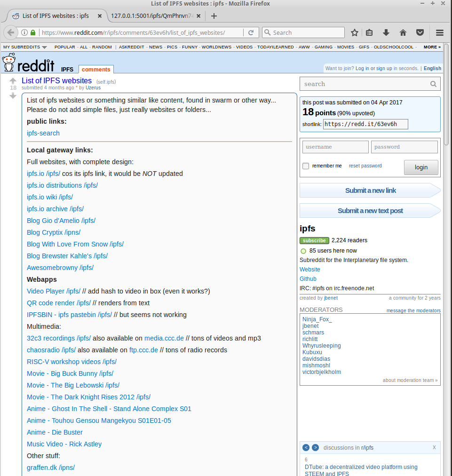Downvote the List of IPFS websites post
This screenshot has width=452, height=476.
13,95
